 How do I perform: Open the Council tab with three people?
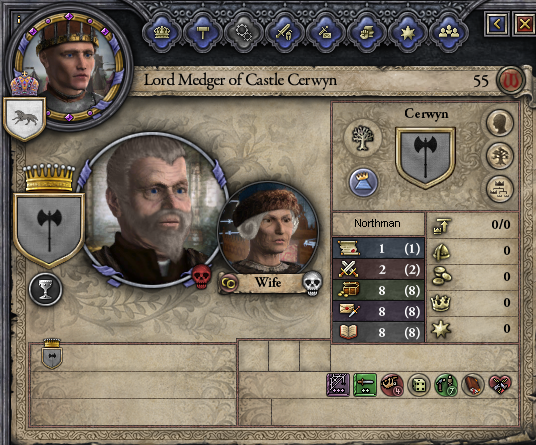(x=448, y=33)
